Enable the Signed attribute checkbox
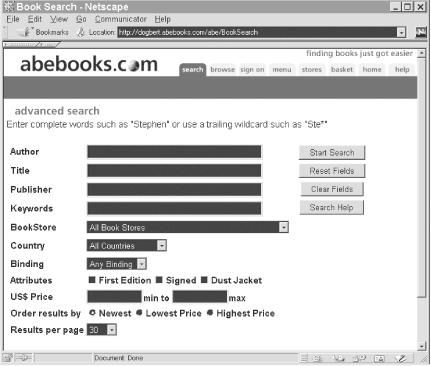This screenshot has height=366, width=431. pyautogui.click(x=159, y=280)
